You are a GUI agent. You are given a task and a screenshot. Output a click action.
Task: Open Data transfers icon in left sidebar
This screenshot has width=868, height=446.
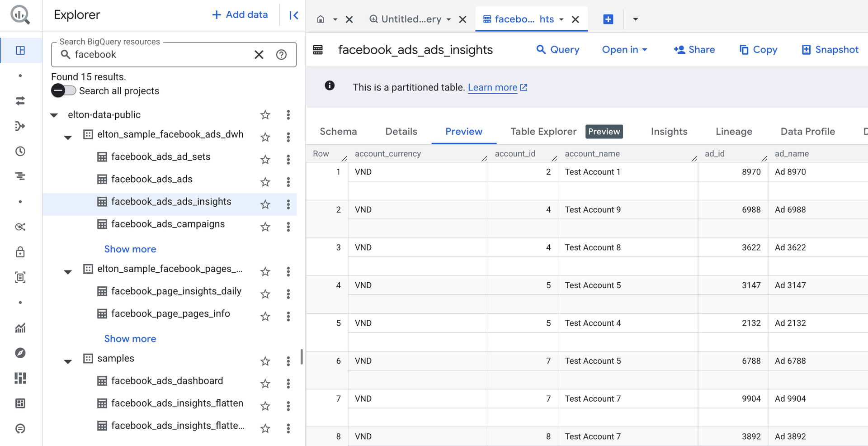pos(20,101)
